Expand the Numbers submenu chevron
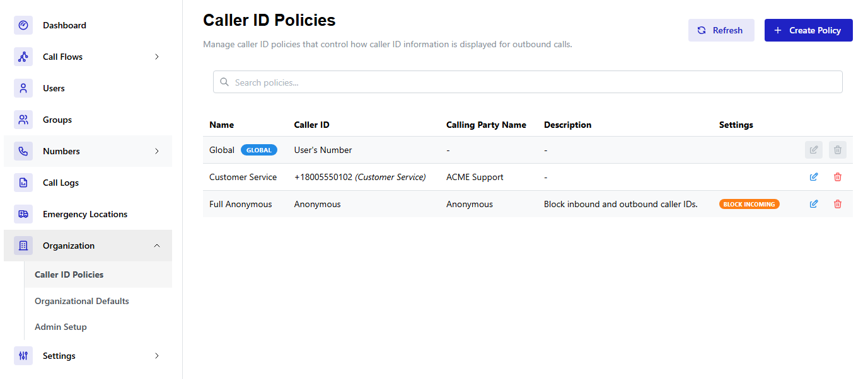This screenshot has height=379, width=868. point(157,151)
